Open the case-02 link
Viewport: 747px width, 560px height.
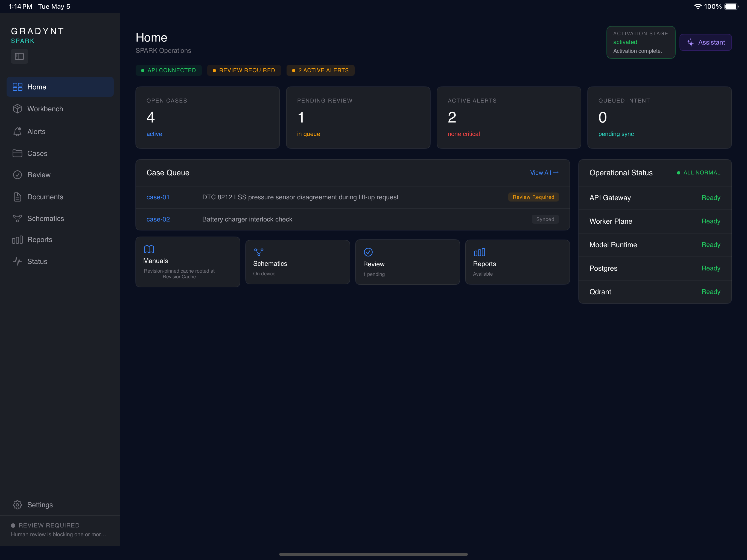158,219
